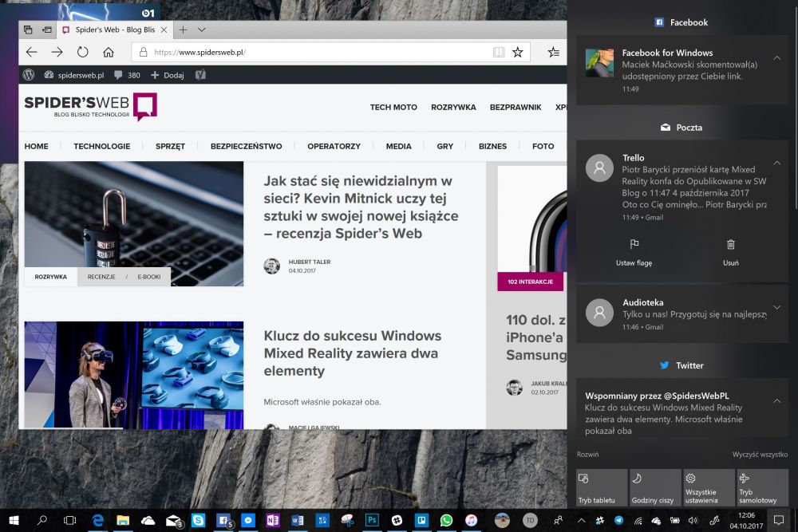The width and height of the screenshot is (798, 532).
Task: Open the Windows Start menu
Action: pos(14,520)
